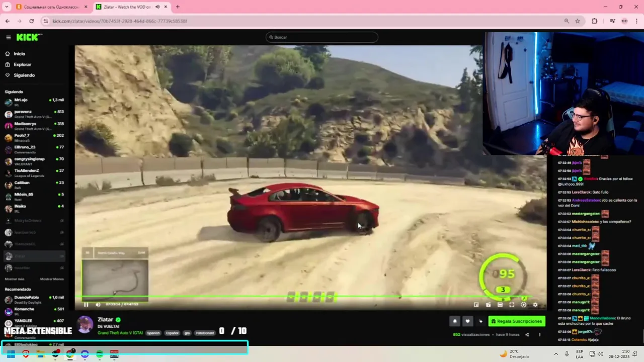Open Chrome tab search dropdown

pyautogui.click(x=7, y=7)
